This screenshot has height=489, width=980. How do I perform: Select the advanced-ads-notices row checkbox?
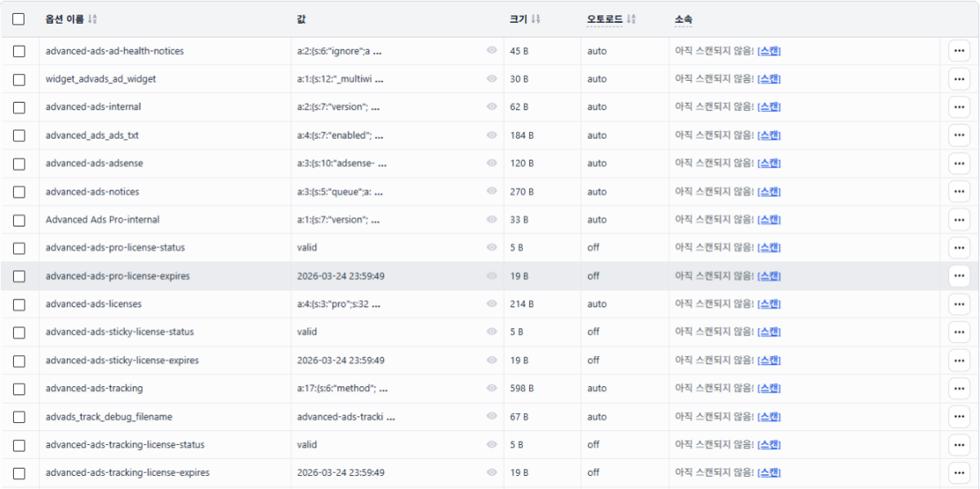19,192
